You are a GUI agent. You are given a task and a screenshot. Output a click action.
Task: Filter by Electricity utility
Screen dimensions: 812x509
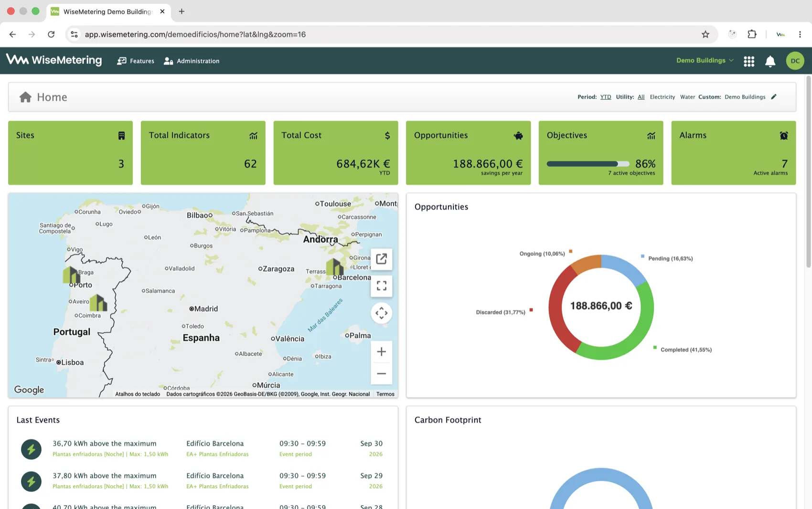point(662,97)
